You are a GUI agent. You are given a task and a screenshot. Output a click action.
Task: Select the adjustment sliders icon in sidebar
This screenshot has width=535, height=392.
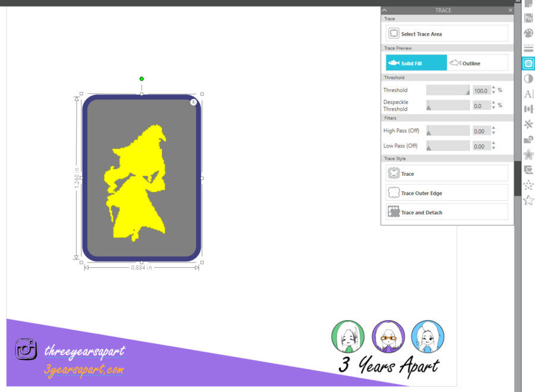[x=528, y=108]
